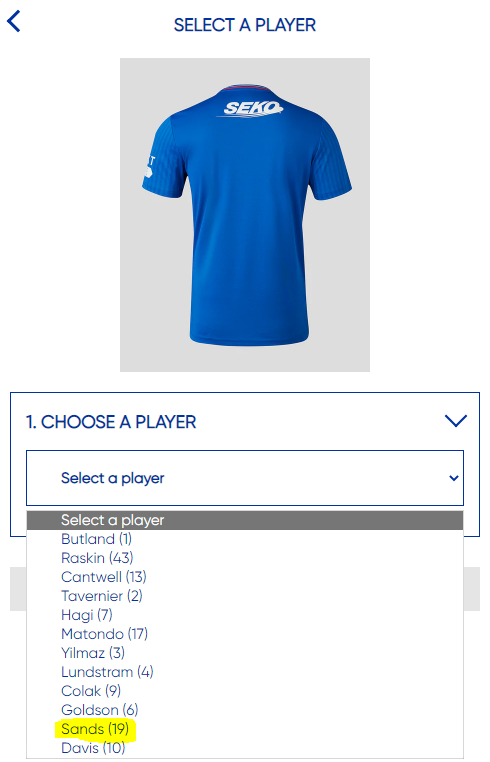Image resolution: width=490 pixels, height=762 pixels.
Task: Open the Select a player combo box
Action: pos(245,478)
